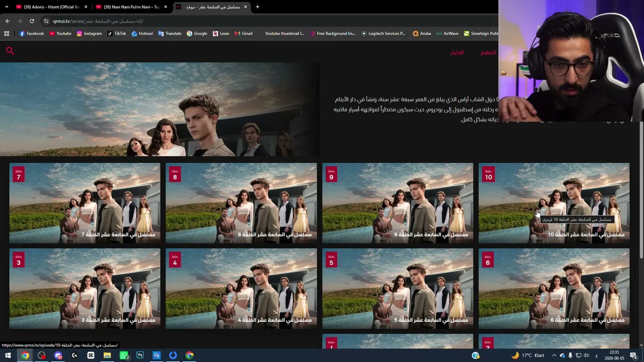Open Photoshop from the taskbar
644x362 pixels.
[140, 355]
